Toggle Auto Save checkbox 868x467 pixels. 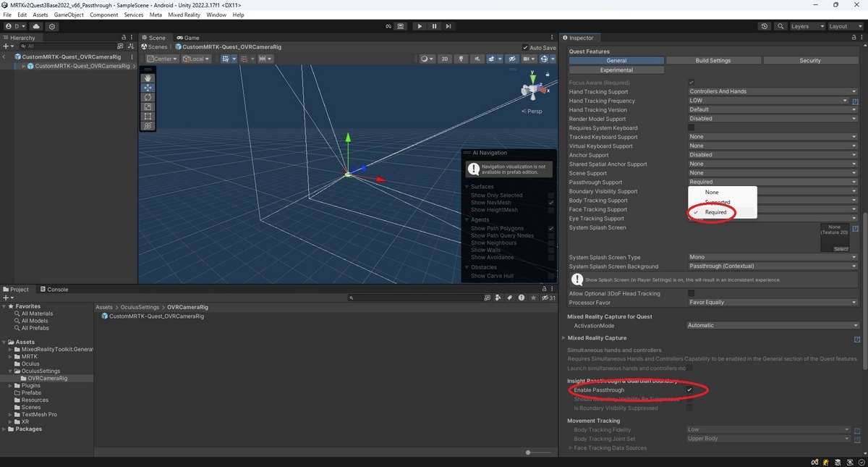[x=525, y=48]
